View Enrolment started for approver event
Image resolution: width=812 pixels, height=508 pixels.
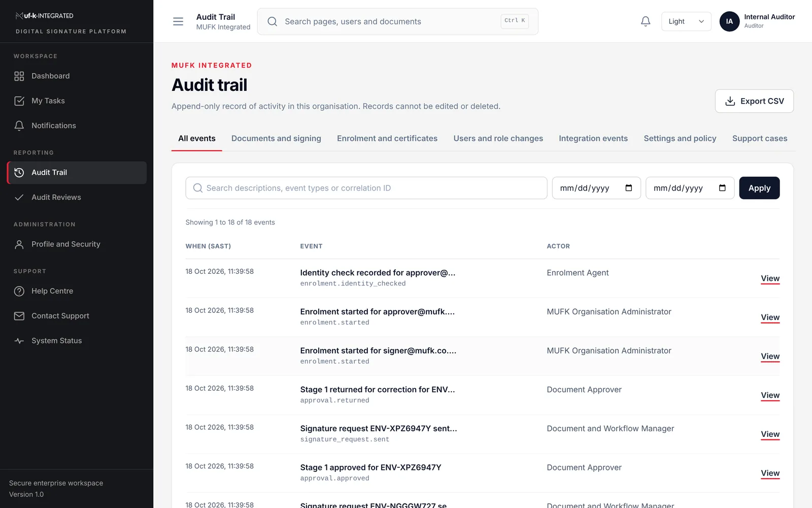pyautogui.click(x=770, y=317)
